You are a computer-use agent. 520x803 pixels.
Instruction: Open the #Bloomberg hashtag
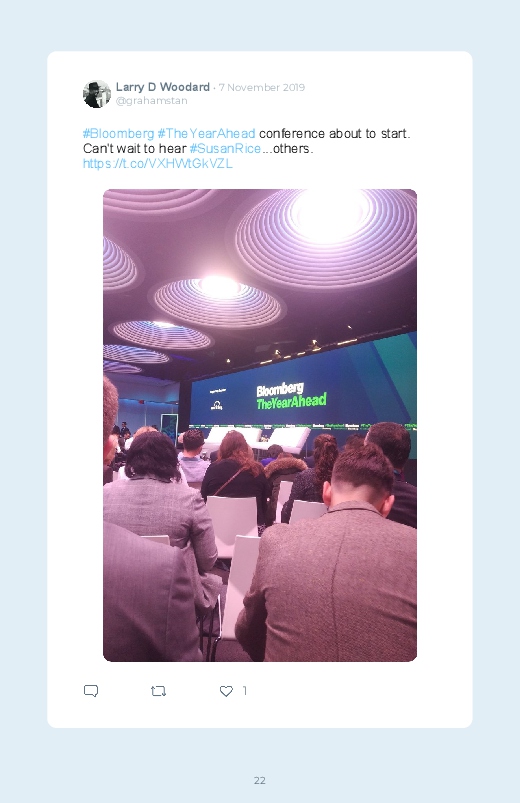118,134
